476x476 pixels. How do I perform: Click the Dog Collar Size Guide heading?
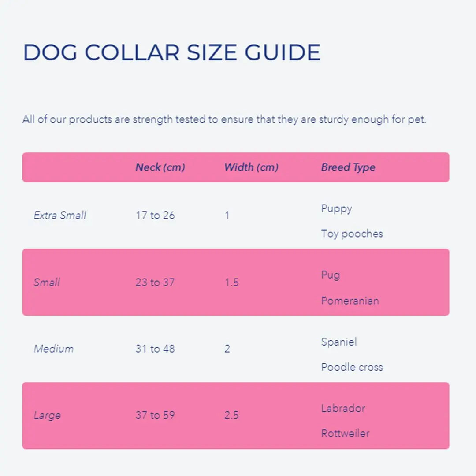tap(171, 52)
